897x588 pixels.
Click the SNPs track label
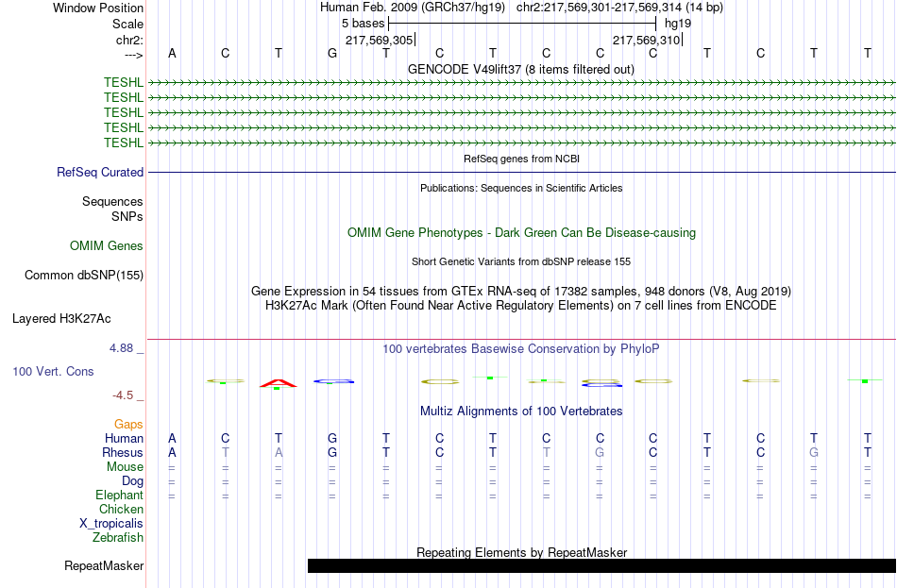pyautogui.click(x=127, y=216)
